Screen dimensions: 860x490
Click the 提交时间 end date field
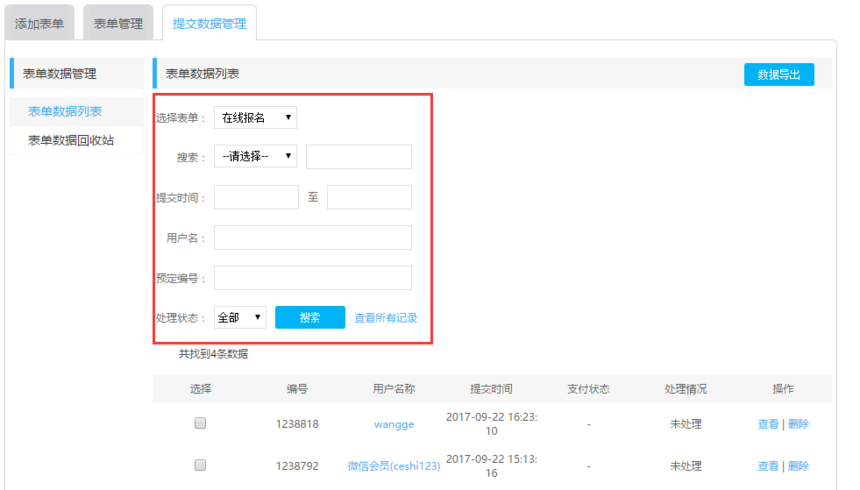tap(369, 197)
